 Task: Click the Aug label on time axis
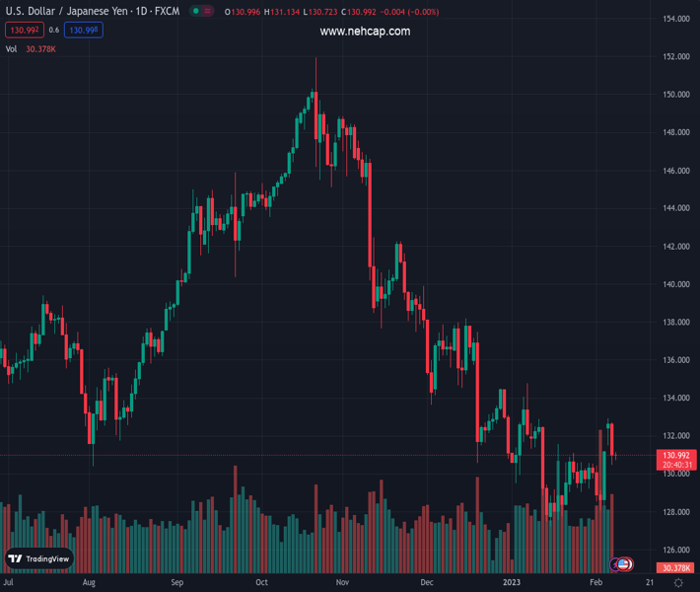point(89,582)
